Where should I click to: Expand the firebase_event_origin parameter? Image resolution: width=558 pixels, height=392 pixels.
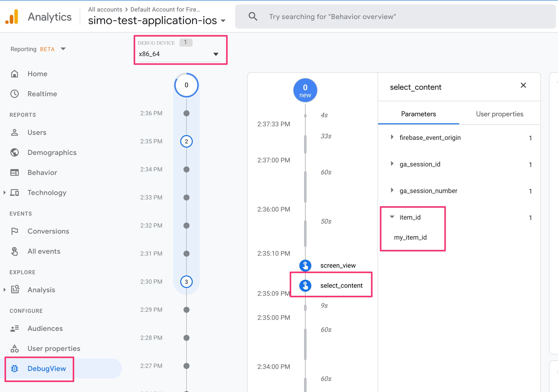(392, 137)
